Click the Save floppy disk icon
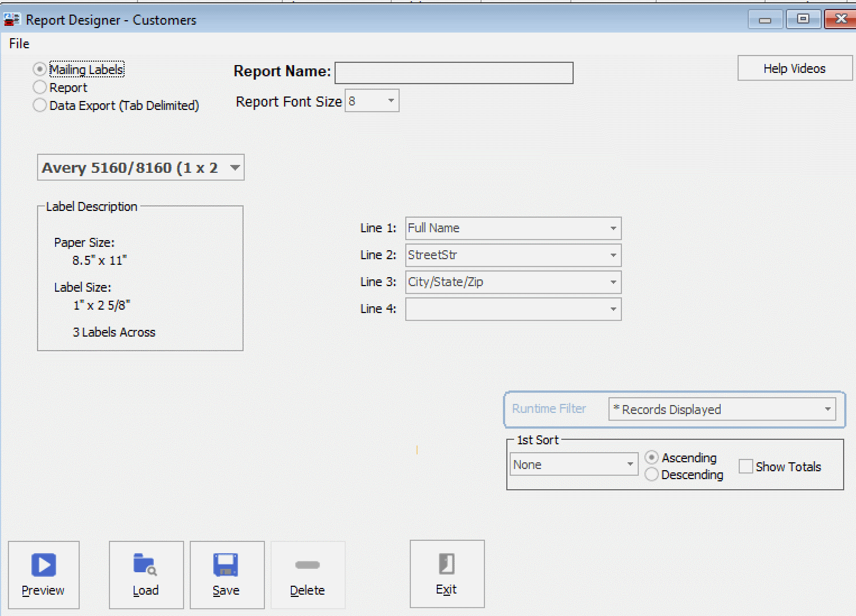The height and width of the screenshot is (616, 856). point(226,566)
